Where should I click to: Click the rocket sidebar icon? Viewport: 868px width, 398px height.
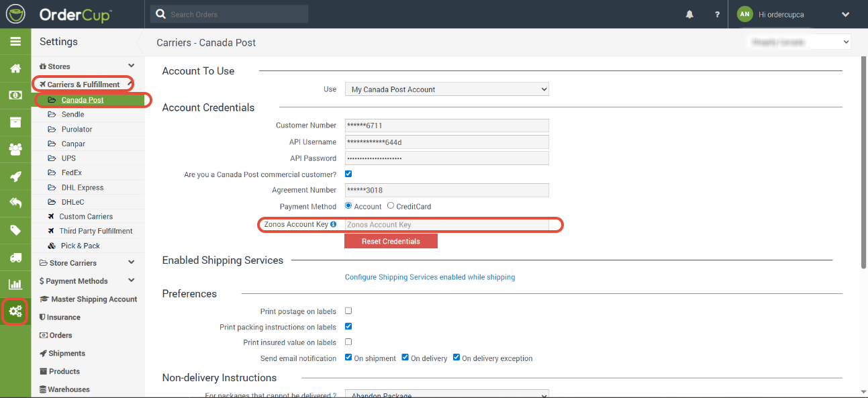(15, 177)
